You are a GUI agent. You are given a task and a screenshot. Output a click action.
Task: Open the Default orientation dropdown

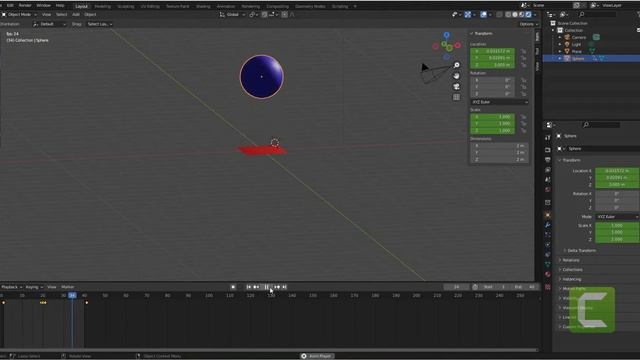[x=49, y=24]
